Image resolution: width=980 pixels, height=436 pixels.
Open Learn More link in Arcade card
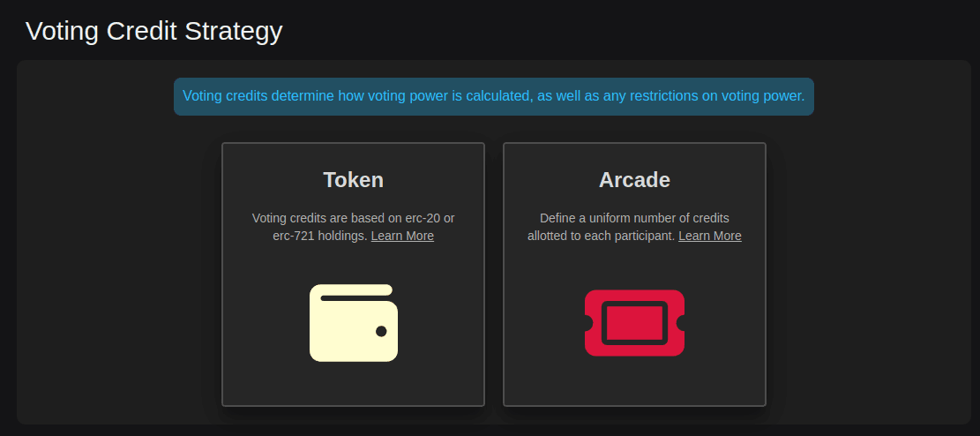(x=710, y=236)
